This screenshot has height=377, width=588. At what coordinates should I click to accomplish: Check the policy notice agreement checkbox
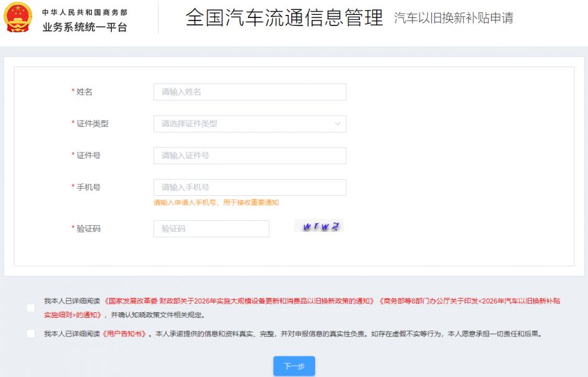(x=30, y=308)
